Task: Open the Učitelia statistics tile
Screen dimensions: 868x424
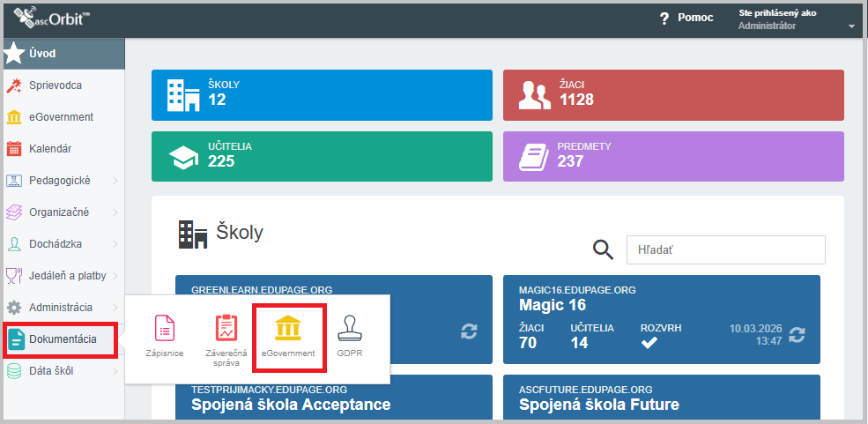Action: [322, 156]
